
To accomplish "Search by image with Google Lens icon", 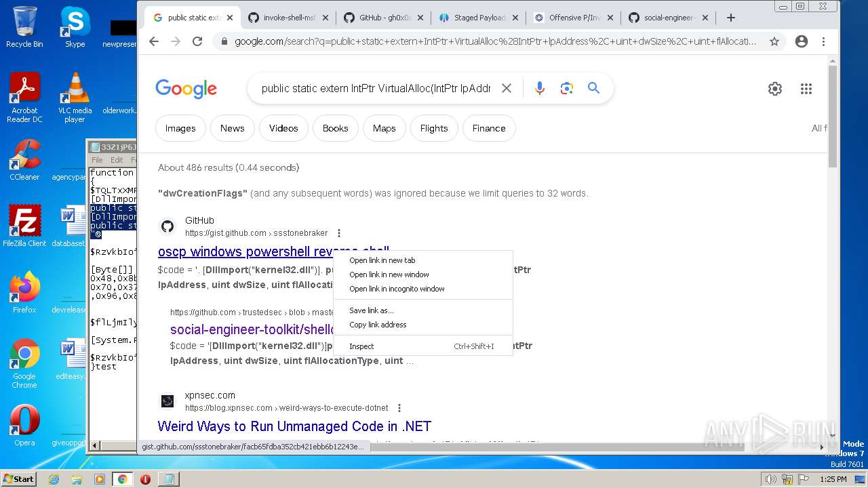I will coord(567,88).
